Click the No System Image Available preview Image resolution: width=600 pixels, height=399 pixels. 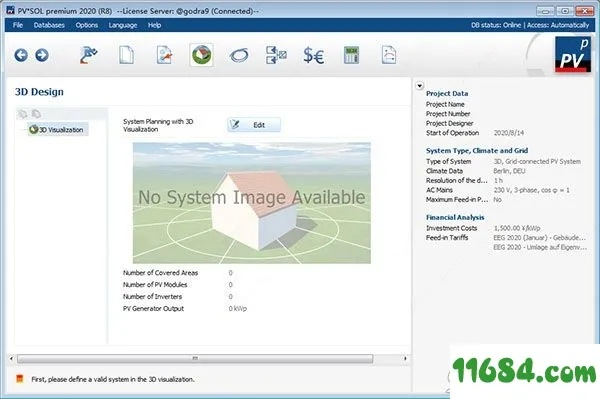pos(251,203)
